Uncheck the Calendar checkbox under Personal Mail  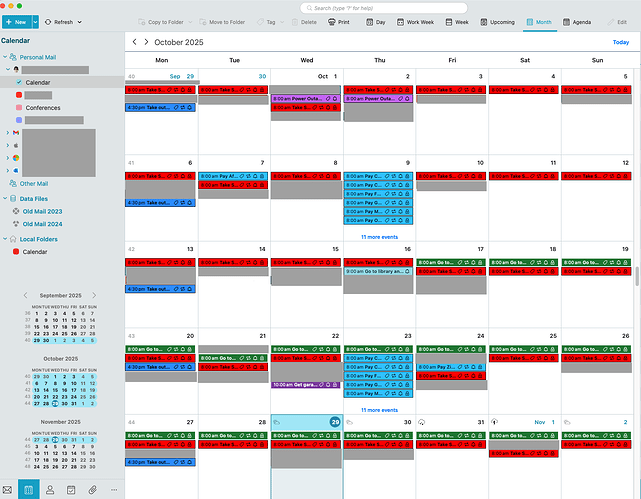(19, 82)
